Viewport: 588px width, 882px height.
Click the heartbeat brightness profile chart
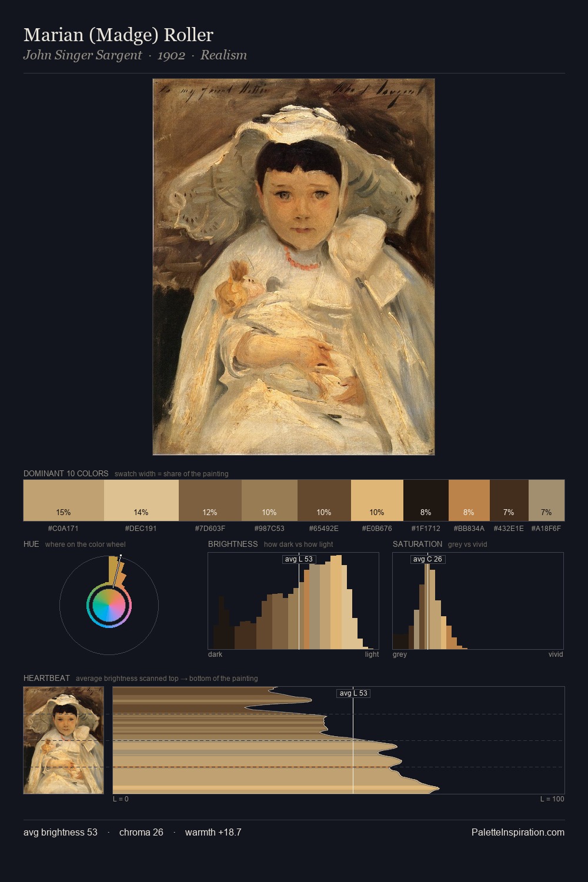click(339, 740)
